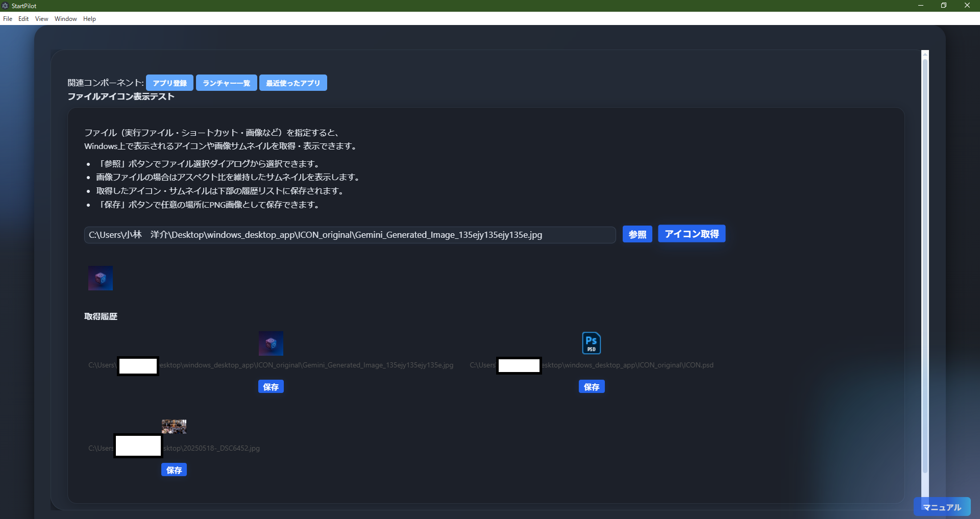Click the StartPilot icon in the title bar
980x519 pixels.
(5, 6)
